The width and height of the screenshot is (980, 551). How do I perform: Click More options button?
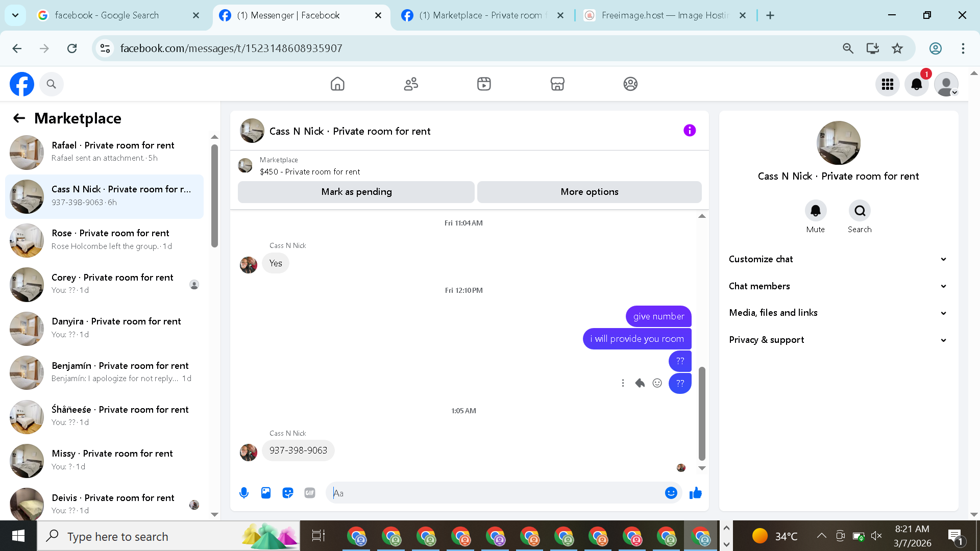(x=590, y=192)
